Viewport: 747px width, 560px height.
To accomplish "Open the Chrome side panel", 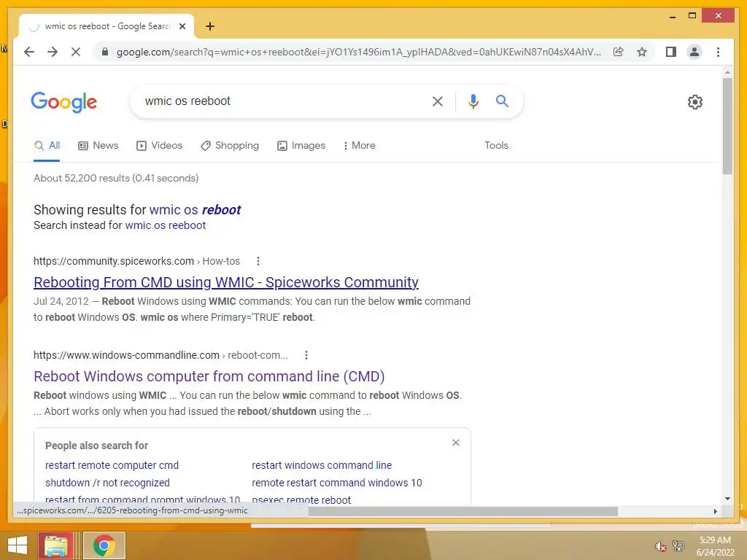I will 671,52.
